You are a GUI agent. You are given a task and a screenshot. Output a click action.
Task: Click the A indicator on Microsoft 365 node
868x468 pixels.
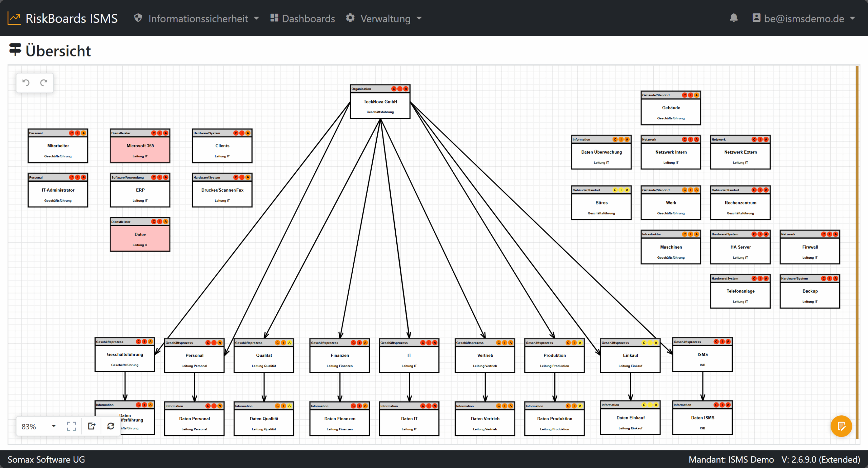[x=166, y=133]
